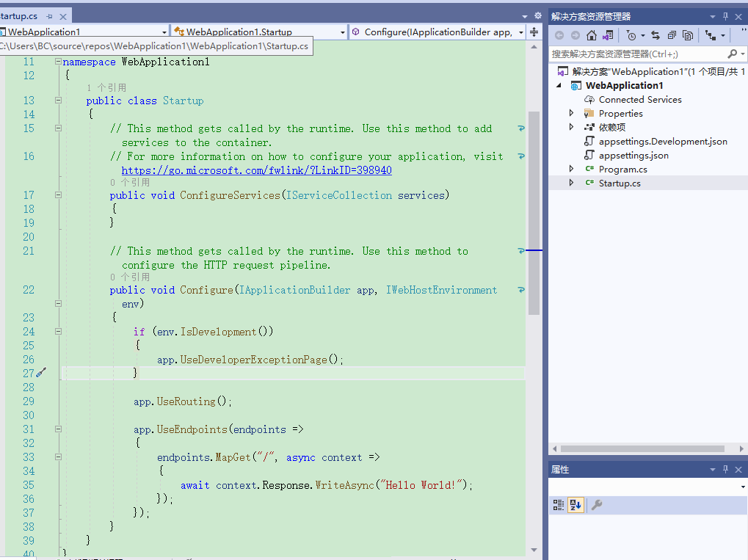Expand the 依赖项 dependencies node
The image size is (748, 560).
point(571,127)
